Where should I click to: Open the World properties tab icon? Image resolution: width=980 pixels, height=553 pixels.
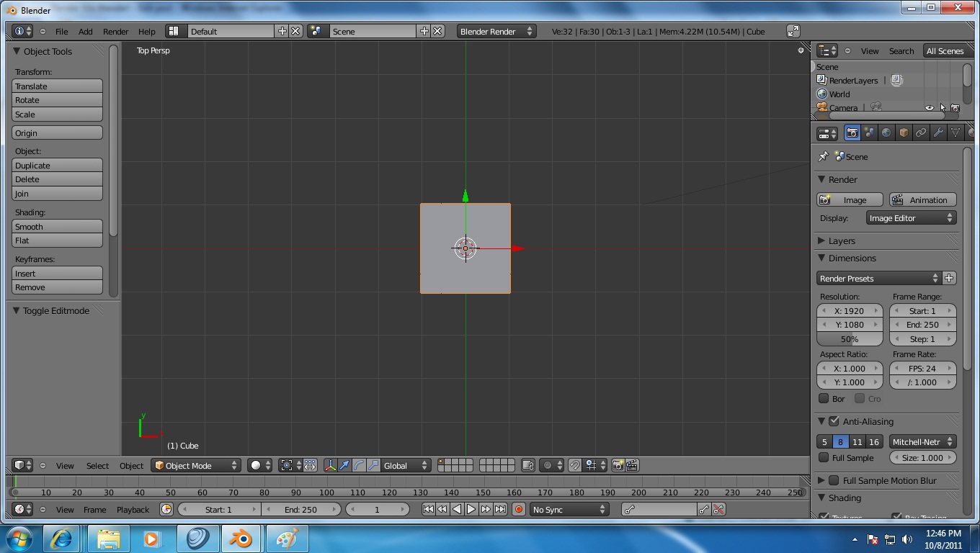point(886,133)
